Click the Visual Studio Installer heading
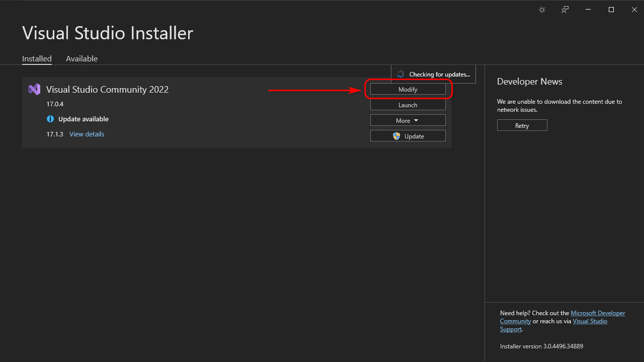This screenshot has width=644, height=362. pyautogui.click(x=108, y=33)
